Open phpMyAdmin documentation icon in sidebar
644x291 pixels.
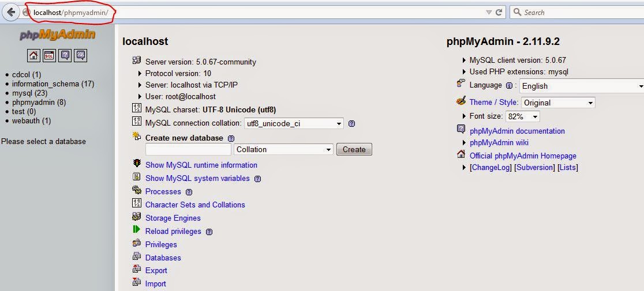65,55
